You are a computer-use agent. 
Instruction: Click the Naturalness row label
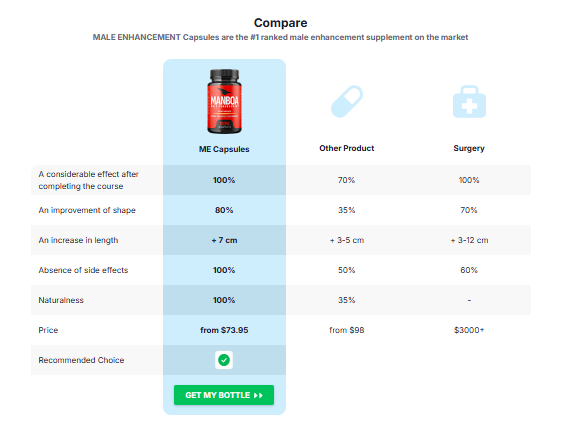click(x=61, y=300)
